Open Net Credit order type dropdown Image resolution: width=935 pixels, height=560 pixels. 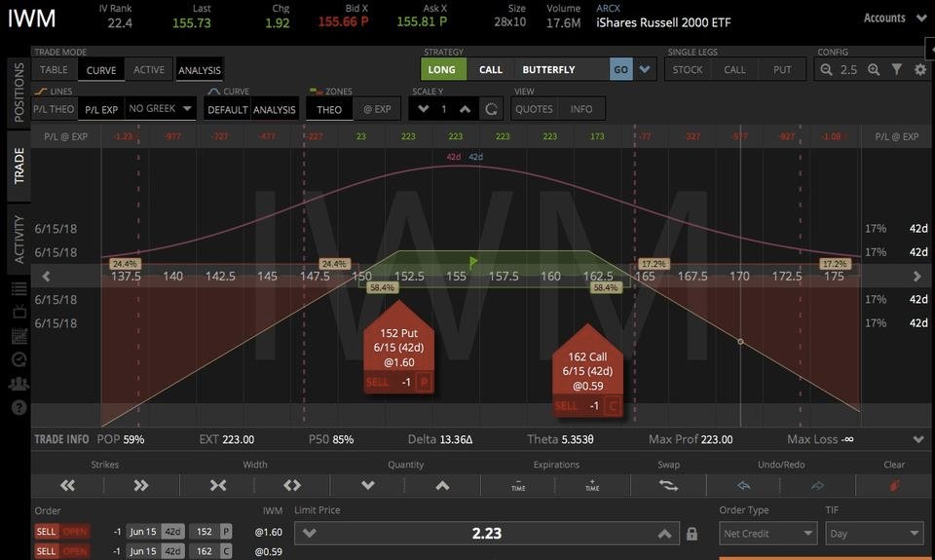click(x=767, y=534)
